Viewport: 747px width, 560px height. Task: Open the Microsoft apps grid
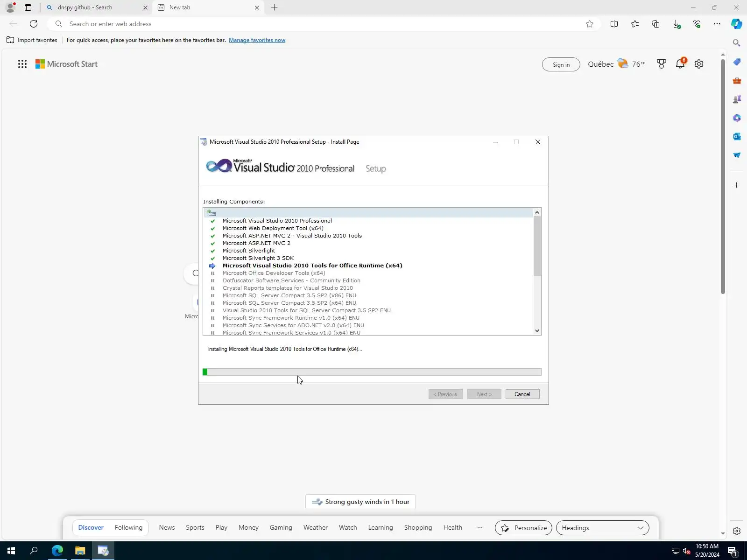pos(22,64)
